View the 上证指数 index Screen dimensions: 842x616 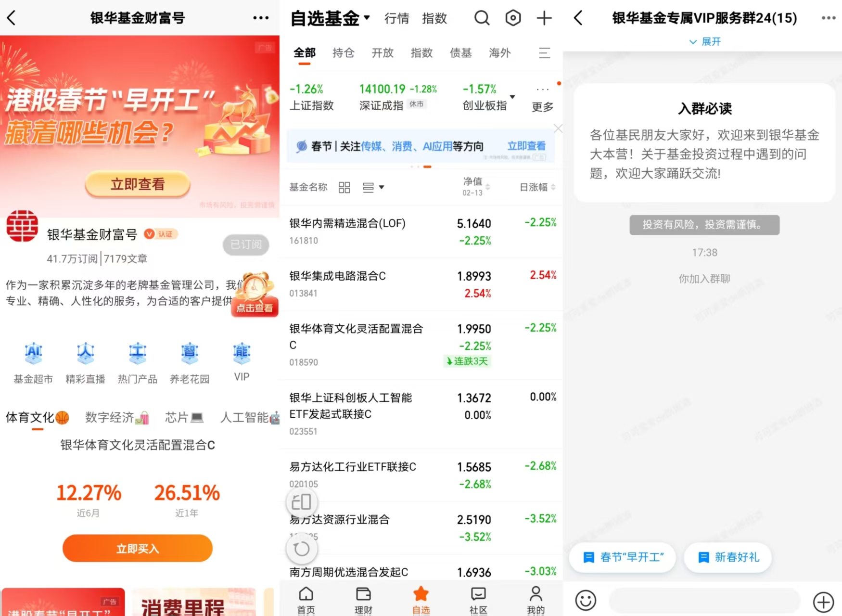[x=311, y=97]
